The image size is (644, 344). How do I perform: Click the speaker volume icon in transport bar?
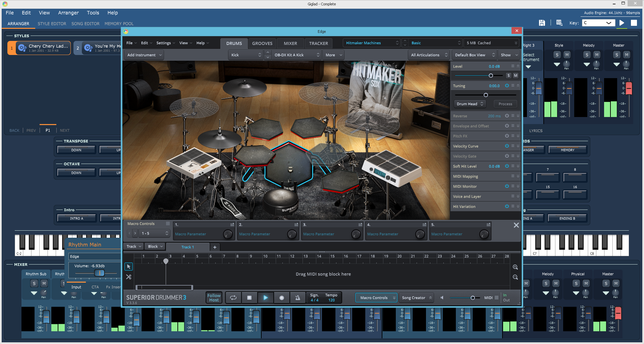point(442,298)
